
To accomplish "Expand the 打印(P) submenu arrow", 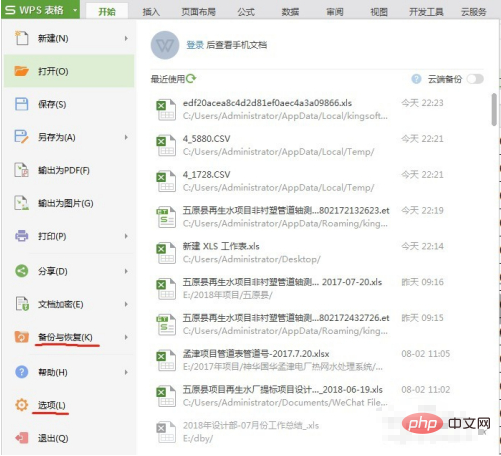I will 126,236.
